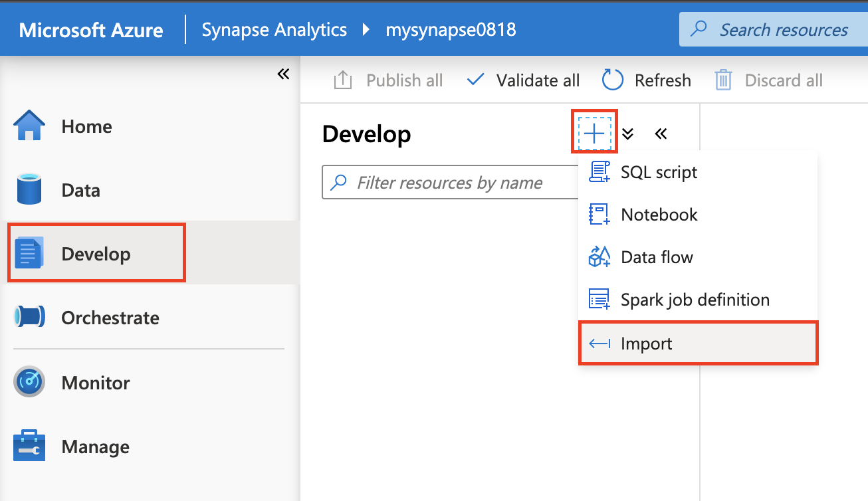The image size is (868, 501).
Task: Click the Publish all upload icon
Action: pyautogui.click(x=342, y=80)
